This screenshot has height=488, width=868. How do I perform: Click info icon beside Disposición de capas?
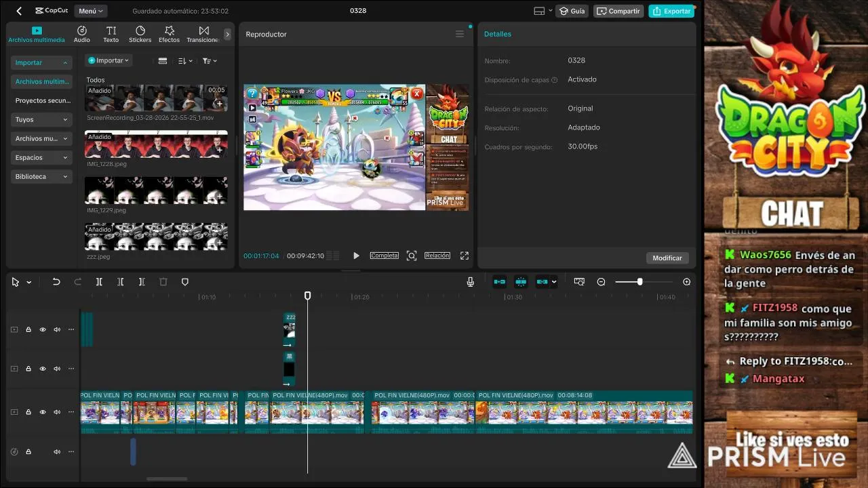[x=555, y=80]
